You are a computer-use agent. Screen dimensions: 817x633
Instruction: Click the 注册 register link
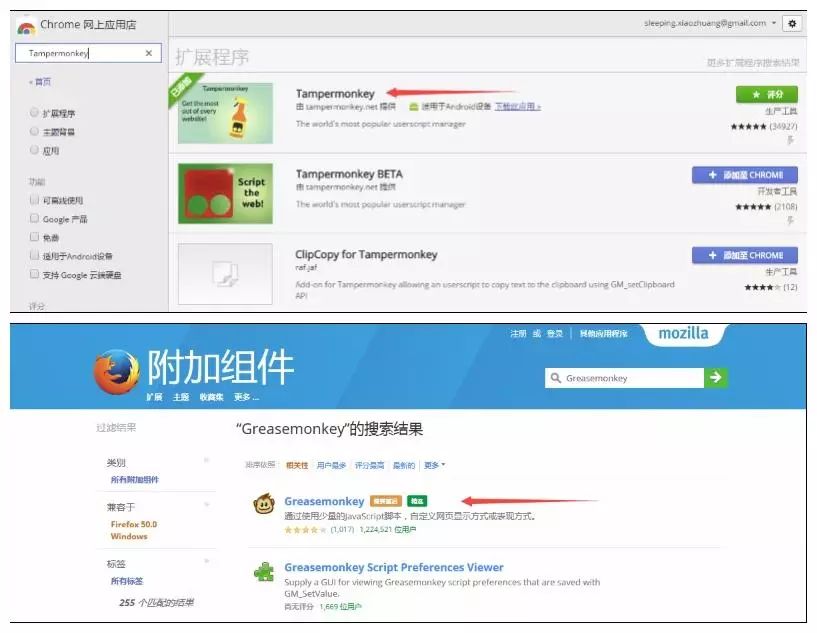[518, 333]
